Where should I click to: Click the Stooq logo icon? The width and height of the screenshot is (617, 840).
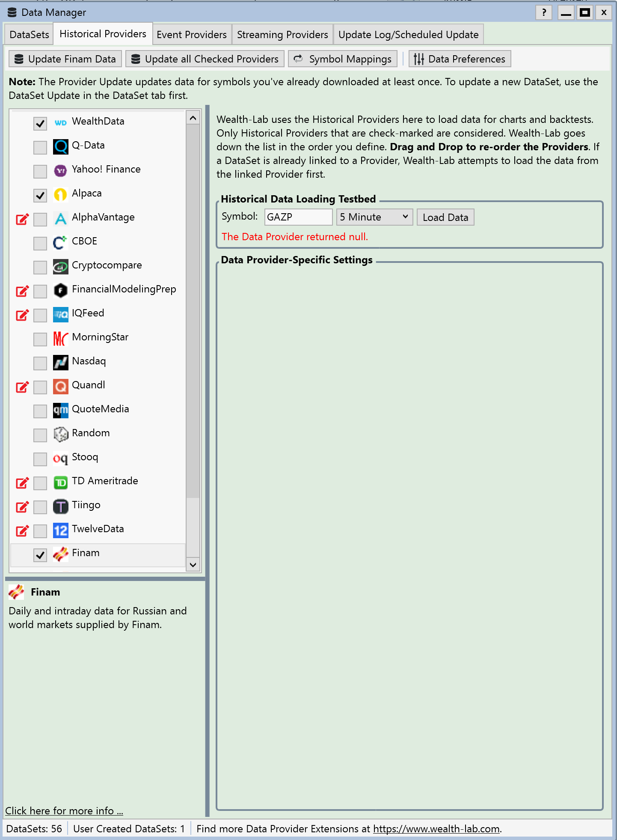(60, 459)
